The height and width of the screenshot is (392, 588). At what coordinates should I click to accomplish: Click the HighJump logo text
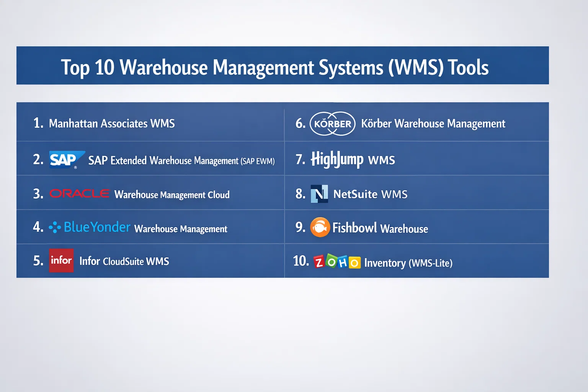tap(337, 159)
